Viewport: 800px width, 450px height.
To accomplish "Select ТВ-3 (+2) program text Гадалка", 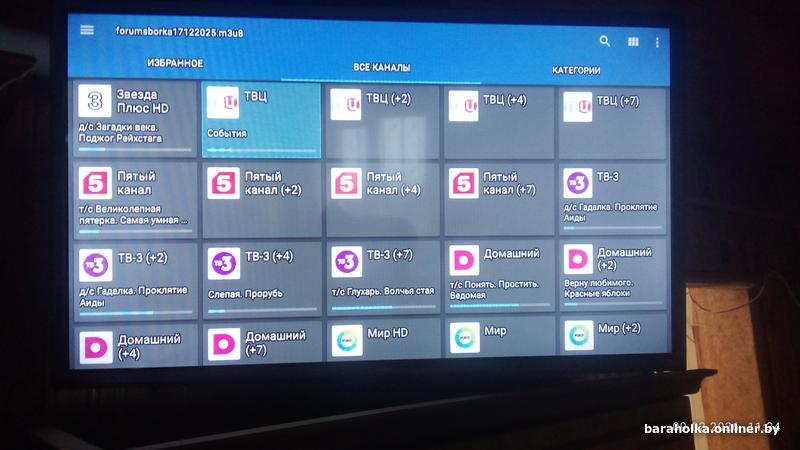I will [133, 296].
